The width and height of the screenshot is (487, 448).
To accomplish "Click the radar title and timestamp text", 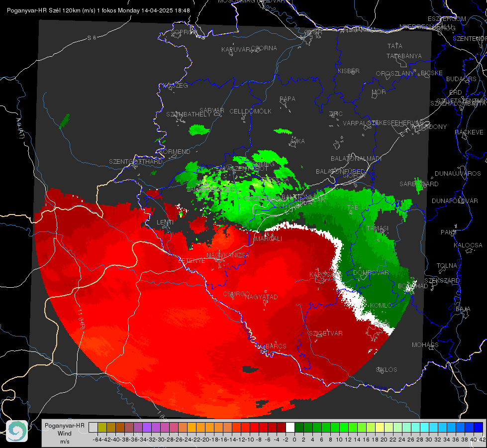I will pos(98,10).
